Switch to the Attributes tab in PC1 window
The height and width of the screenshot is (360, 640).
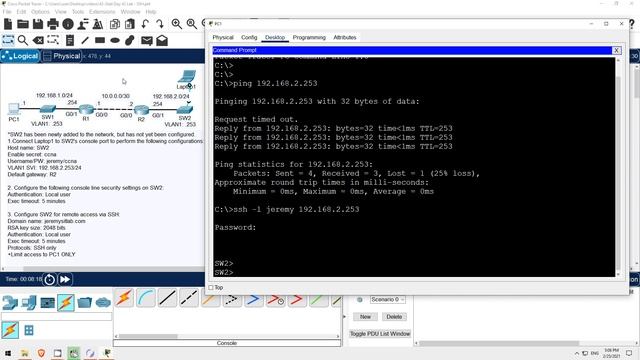click(344, 38)
